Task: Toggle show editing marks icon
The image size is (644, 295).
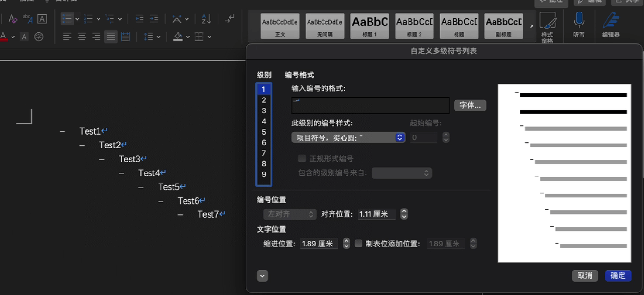Action: point(230,19)
